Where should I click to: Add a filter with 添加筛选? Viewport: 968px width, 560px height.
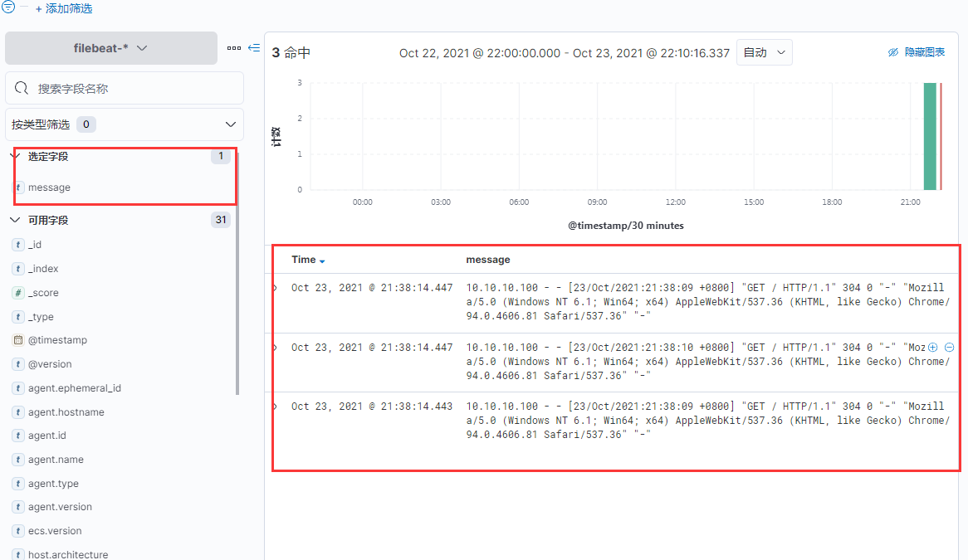point(64,8)
